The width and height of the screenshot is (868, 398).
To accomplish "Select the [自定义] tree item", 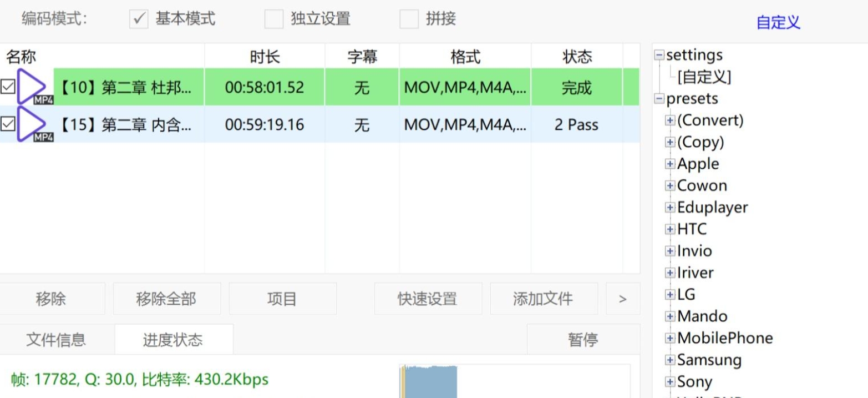I will click(x=704, y=77).
